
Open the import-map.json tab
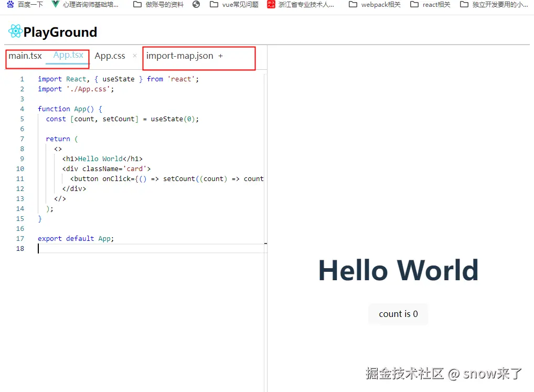pos(179,56)
